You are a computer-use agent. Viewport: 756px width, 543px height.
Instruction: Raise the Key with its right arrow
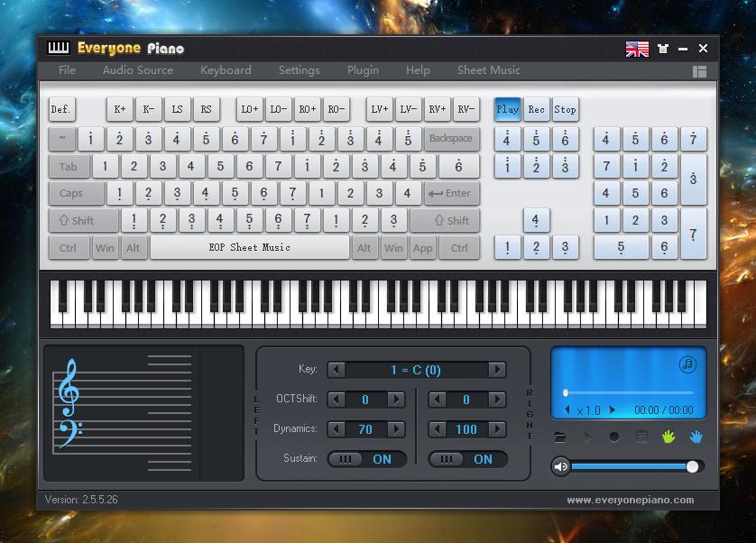(x=496, y=370)
